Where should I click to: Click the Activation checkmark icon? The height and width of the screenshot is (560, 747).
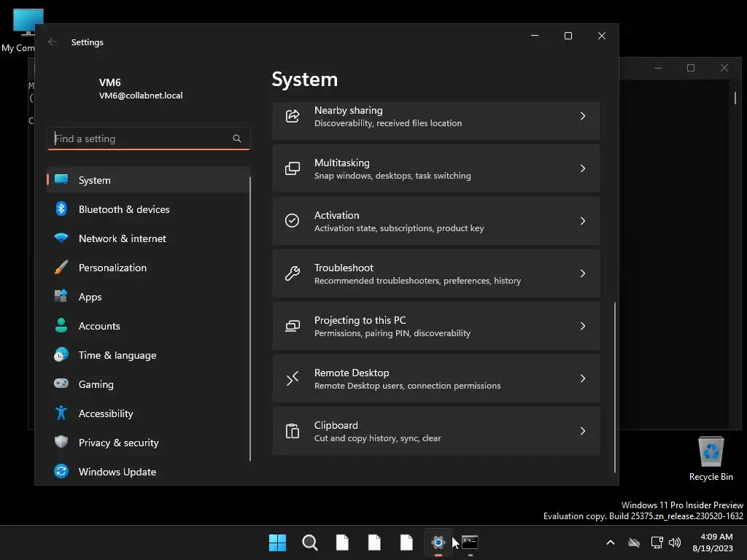[x=292, y=220]
